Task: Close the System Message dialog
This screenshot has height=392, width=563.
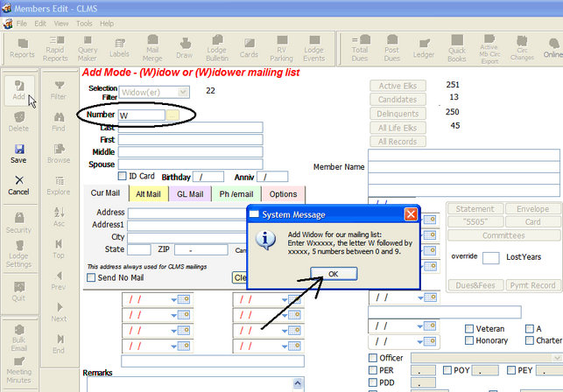Action: (409, 214)
